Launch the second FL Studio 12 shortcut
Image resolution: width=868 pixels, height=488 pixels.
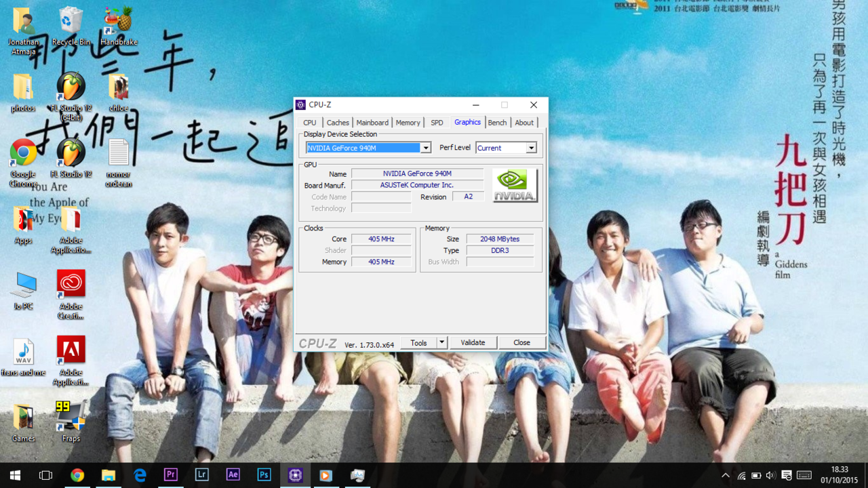click(x=71, y=159)
